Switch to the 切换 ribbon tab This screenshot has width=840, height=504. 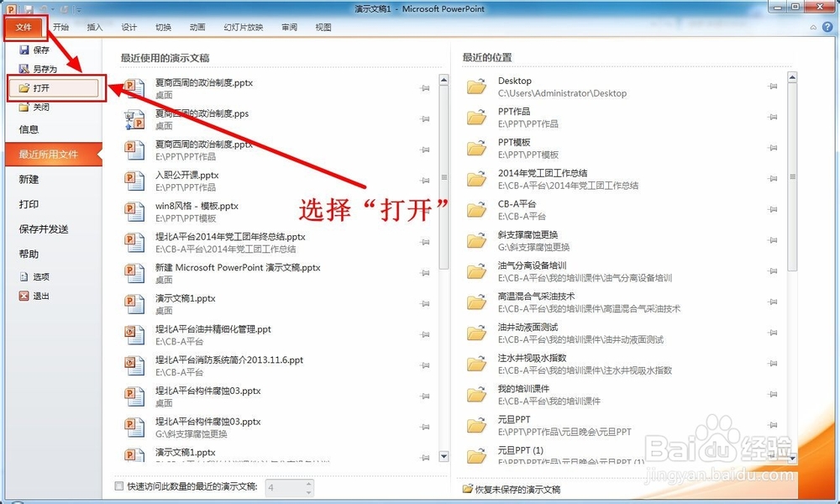coord(164,28)
